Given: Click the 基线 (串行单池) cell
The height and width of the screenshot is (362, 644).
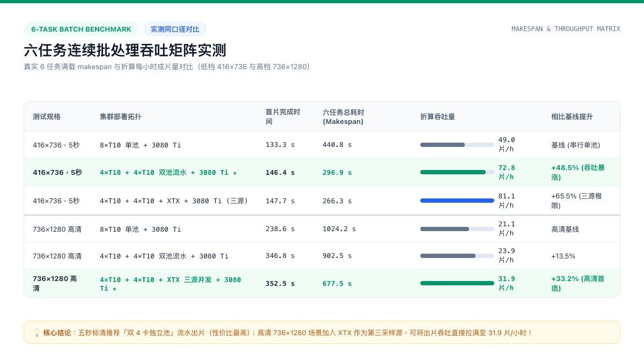Looking at the screenshot, I should (575, 145).
